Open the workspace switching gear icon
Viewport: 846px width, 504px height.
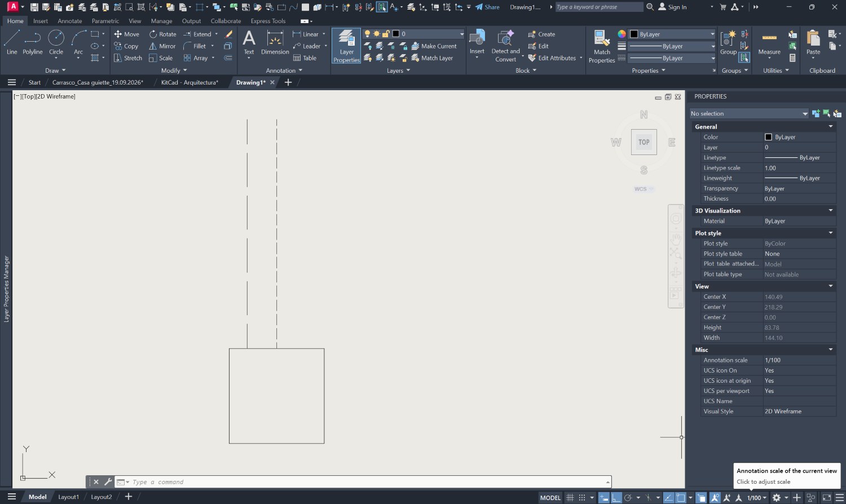pyautogui.click(x=777, y=498)
